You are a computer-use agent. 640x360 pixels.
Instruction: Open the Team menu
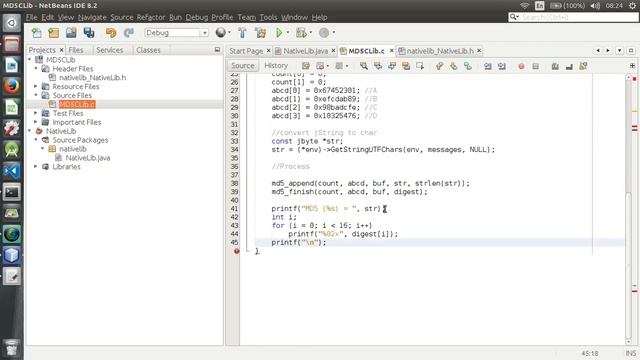(x=247, y=17)
